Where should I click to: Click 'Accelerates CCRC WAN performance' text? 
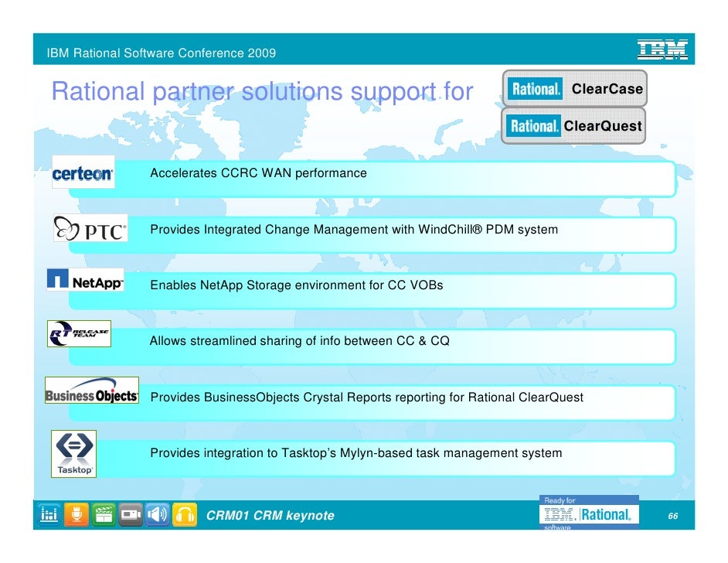coord(259,173)
